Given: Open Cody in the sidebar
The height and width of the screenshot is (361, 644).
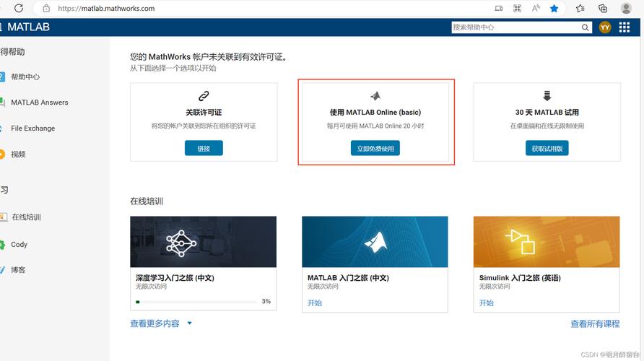Looking at the screenshot, I should click(x=19, y=244).
